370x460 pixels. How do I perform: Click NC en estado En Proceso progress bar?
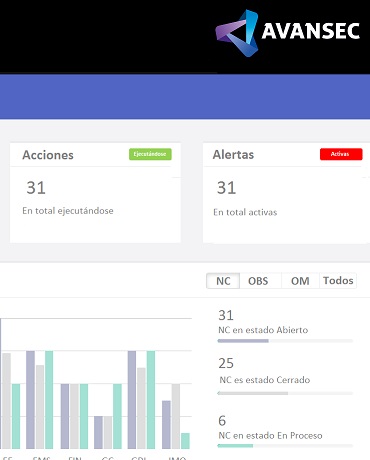(x=285, y=446)
